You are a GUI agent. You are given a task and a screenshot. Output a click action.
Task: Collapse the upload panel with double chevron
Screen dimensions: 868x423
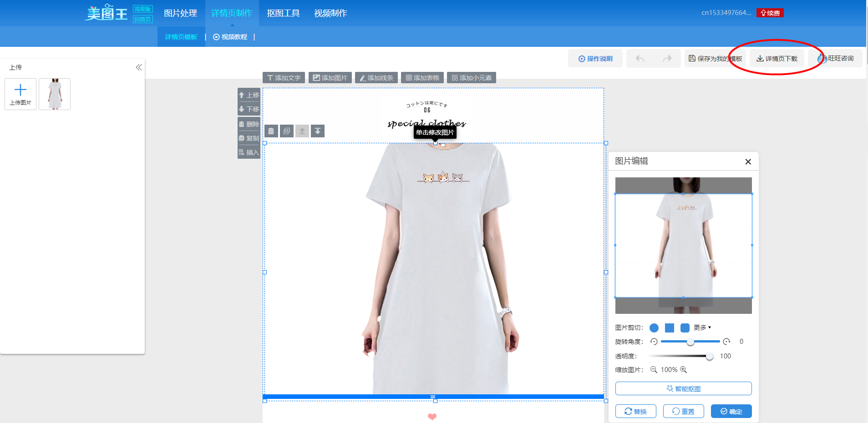139,67
